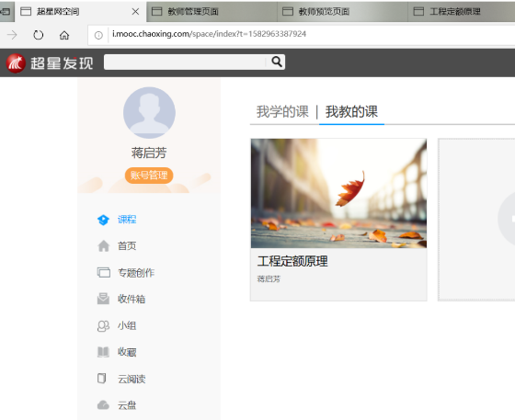
Task: Select the 小组 group icon
Action: [103, 326]
